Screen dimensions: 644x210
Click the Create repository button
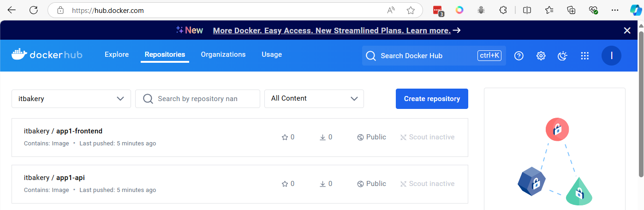pyautogui.click(x=432, y=99)
